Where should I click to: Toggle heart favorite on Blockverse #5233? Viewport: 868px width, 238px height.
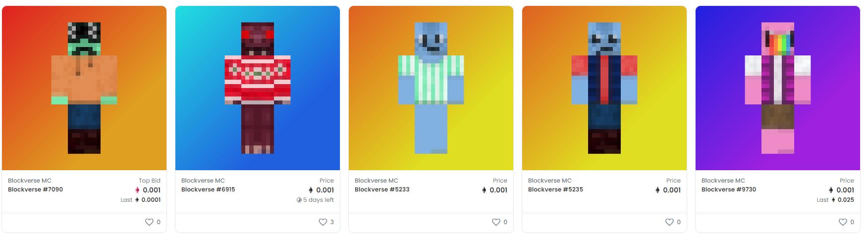tap(496, 222)
